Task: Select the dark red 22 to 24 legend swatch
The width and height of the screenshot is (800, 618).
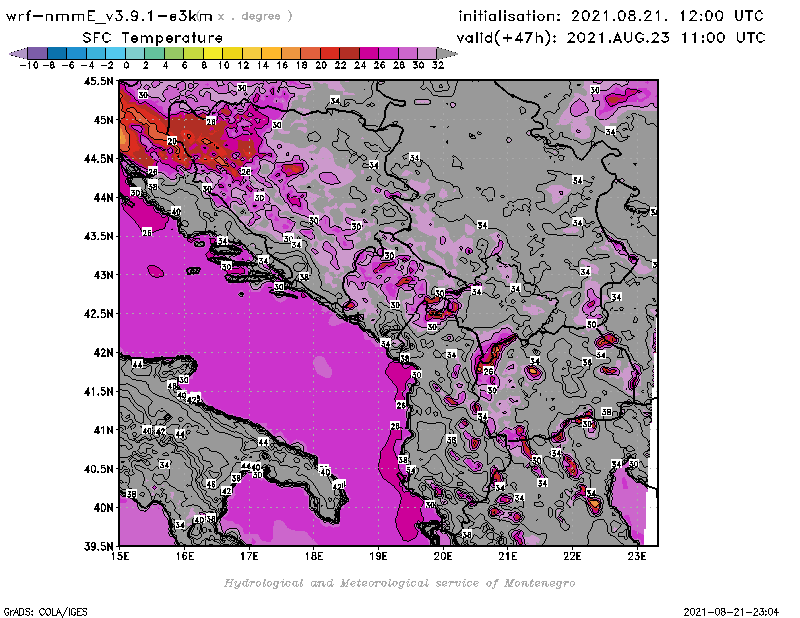Action: (x=349, y=53)
